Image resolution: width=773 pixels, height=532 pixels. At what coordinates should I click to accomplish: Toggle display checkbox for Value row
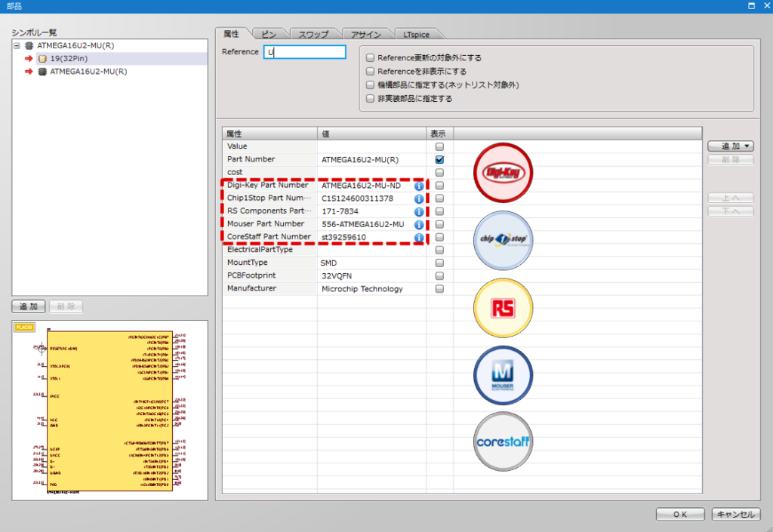(x=439, y=147)
